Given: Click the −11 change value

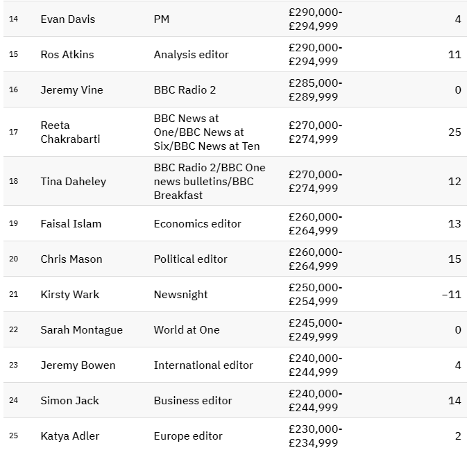Looking at the screenshot, I should pyautogui.click(x=451, y=294).
